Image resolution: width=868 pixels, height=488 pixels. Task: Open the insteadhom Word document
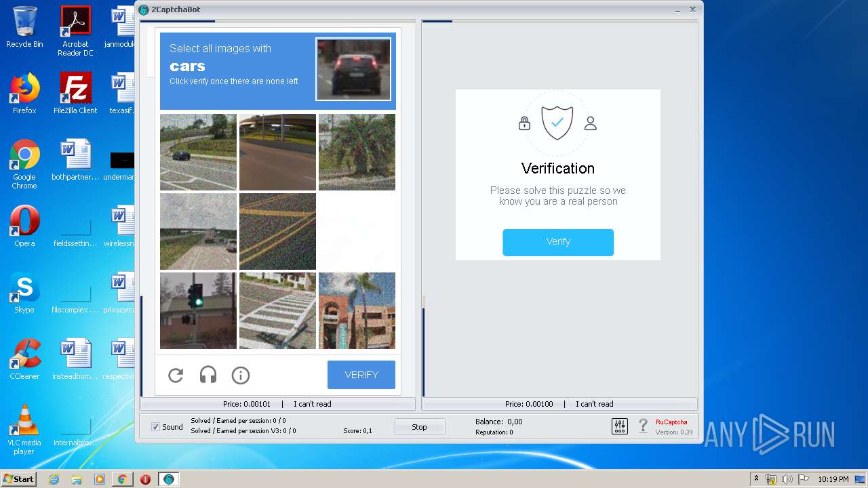point(75,359)
